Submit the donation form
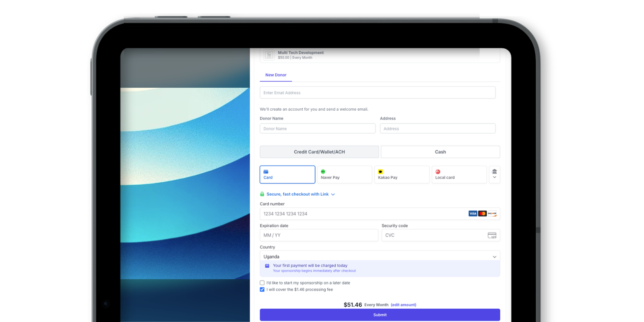 coord(380,315)
